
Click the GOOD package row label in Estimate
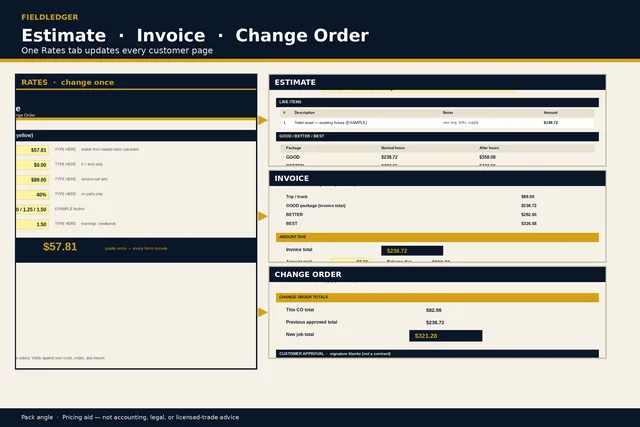tap(293, 157)
